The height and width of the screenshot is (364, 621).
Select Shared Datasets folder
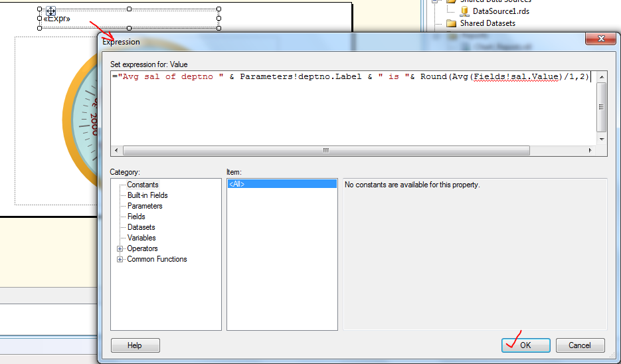click(x=488, y=23)
